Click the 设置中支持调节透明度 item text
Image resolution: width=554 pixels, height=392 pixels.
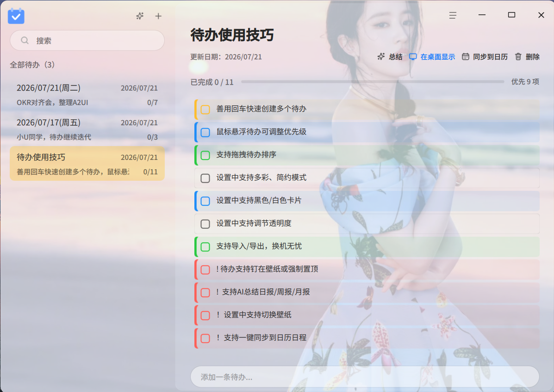coord(254,223)
